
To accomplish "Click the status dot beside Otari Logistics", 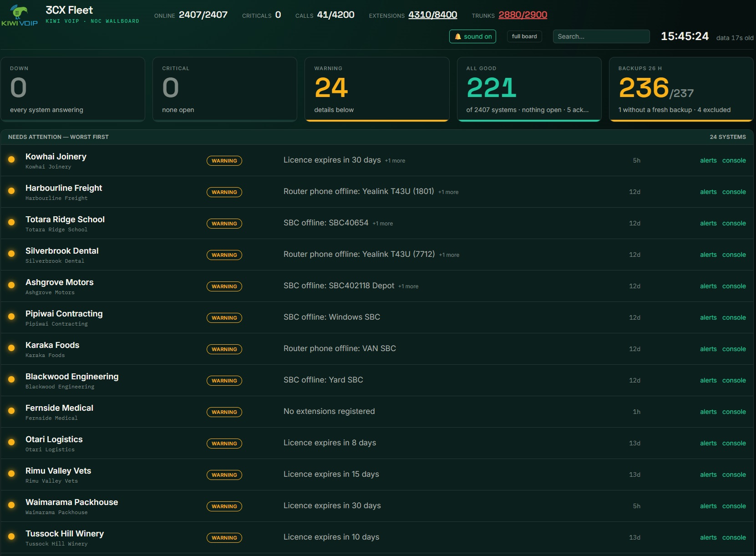I will [x=11, y=442].
